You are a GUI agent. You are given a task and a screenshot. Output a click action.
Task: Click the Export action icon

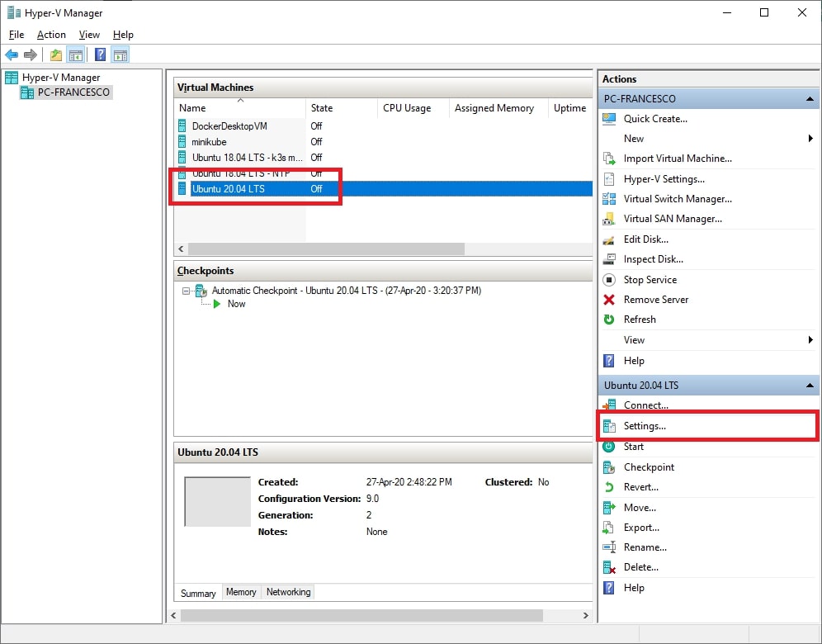pyautogui.click(x=609, y=527)
